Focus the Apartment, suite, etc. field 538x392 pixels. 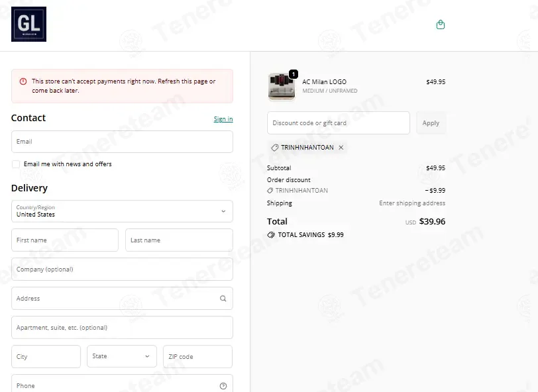pyautogui.click(x=122, y=328)
